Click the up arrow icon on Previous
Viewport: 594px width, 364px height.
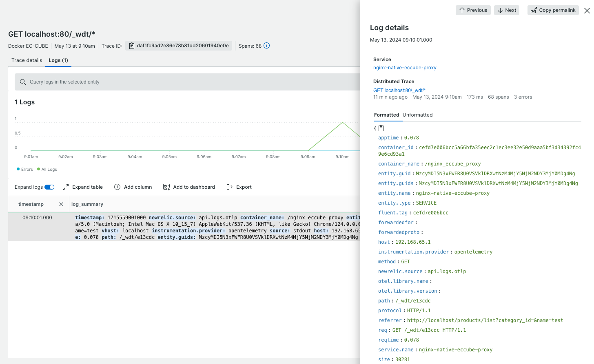click(x=462, y=10)
